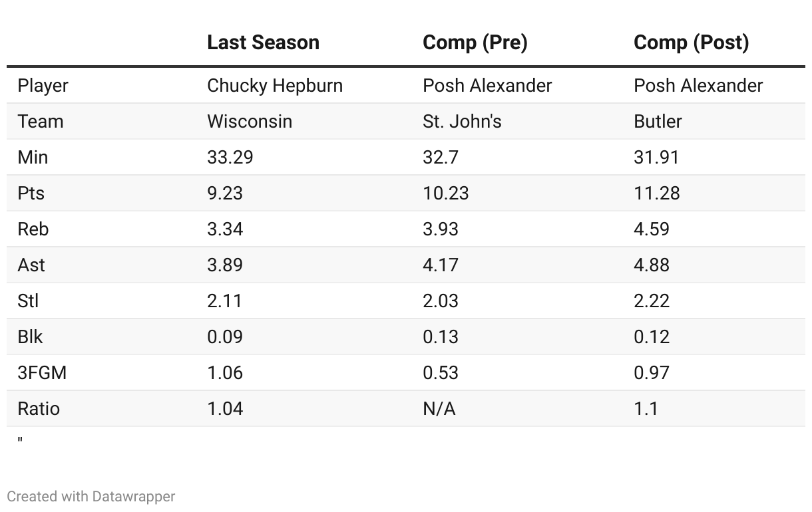Click the Min row label

tap(33, 158)
